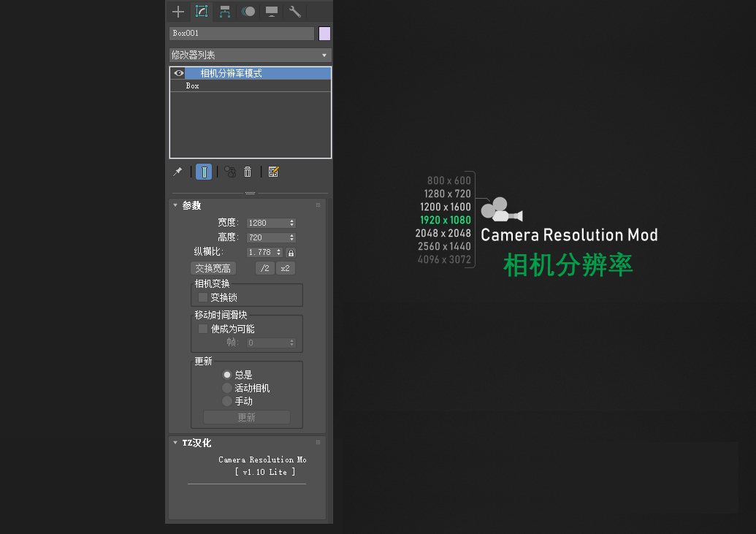Screen dimensions: 756x534
Task: Collapse the 参数 rollout
Action: pos(175,205)
